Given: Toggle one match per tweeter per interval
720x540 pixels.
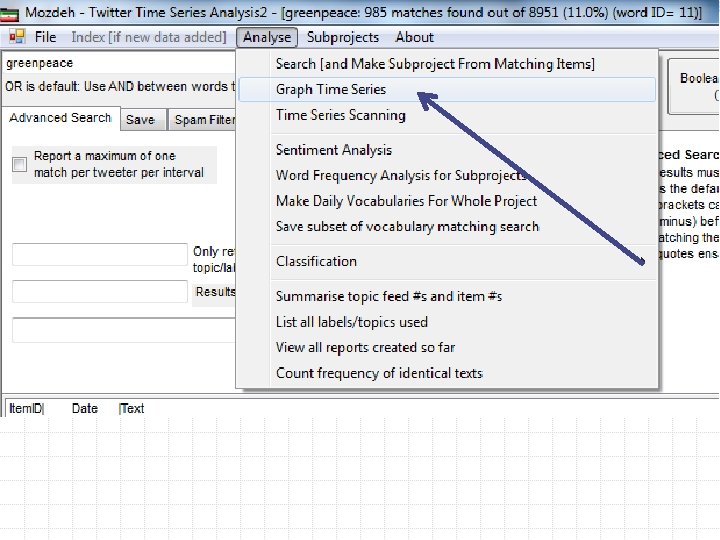Looking at the screenshot, I should [x=20, y=164].
